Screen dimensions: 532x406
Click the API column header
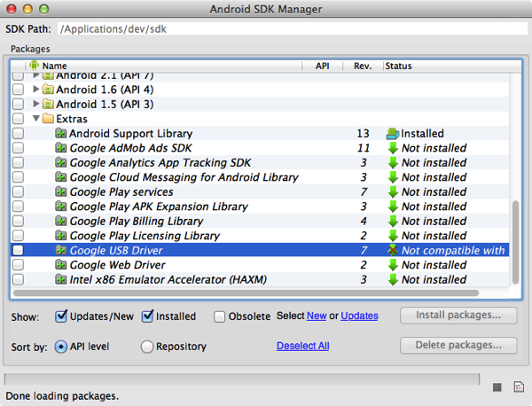tap(323, 66)
